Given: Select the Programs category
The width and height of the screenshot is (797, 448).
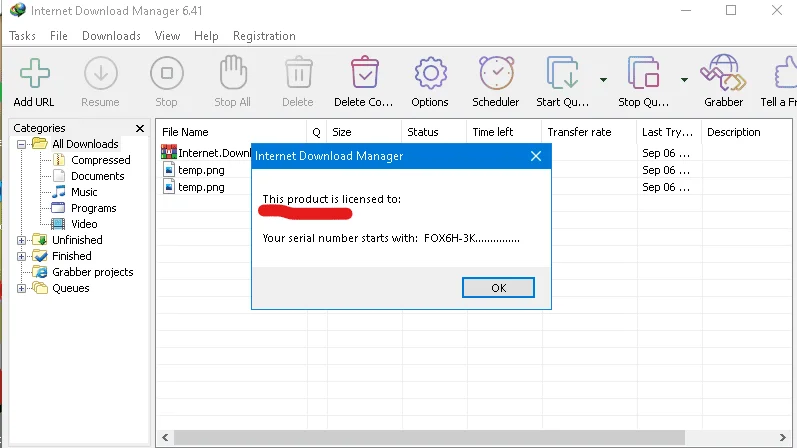Looking at the screenshot, I should pyautogui.click(x=94, y=208).
